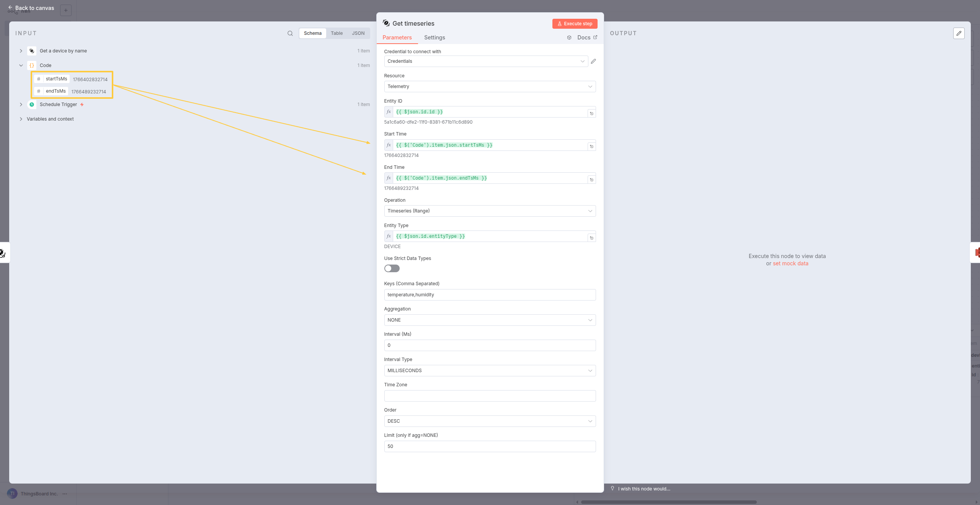The height and width of the screenshot is (505, 980).
Task: Open expression editor for Start Time
Action: pos(591,146)
